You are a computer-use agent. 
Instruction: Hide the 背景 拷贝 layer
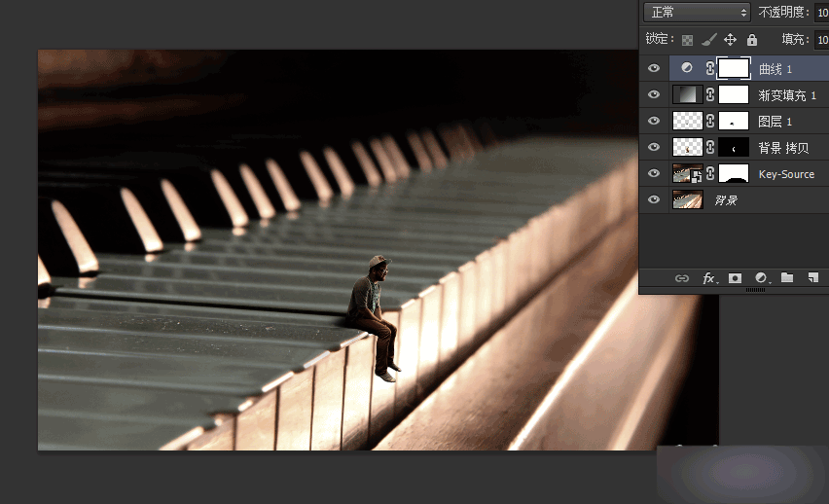[x=654, y=147]
